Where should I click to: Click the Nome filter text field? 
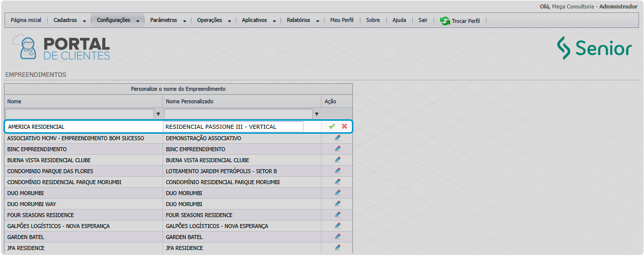[80, 114]
